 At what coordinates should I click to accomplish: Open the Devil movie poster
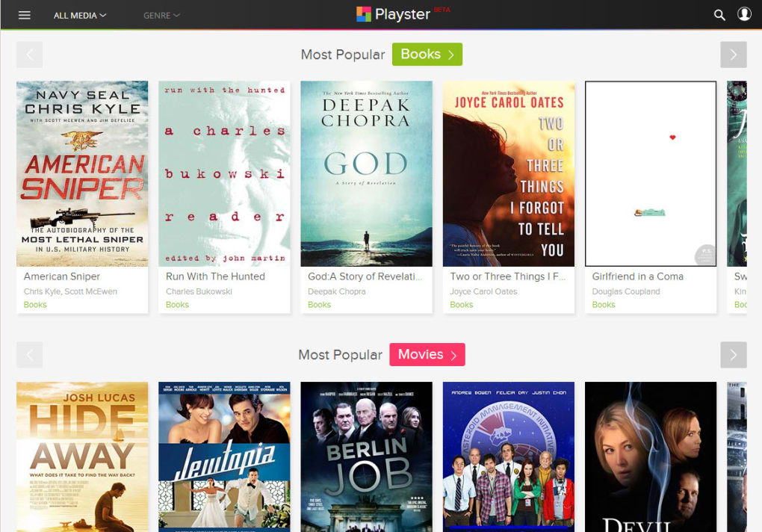pyautogui.click(x=651, y=457)
